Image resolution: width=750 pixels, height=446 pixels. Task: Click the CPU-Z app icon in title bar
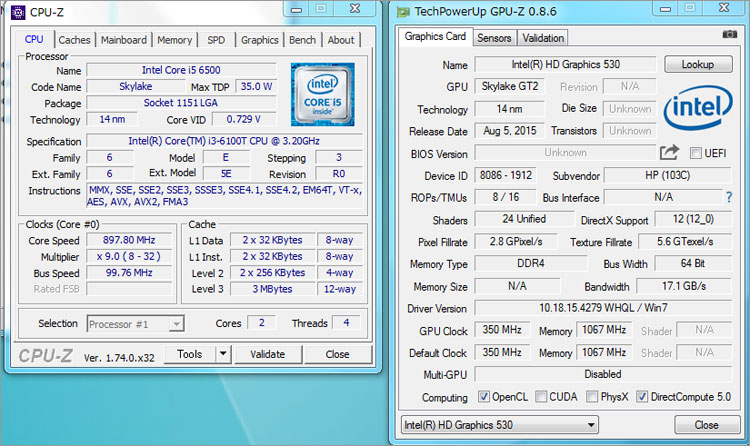click(x=18, y=12)
